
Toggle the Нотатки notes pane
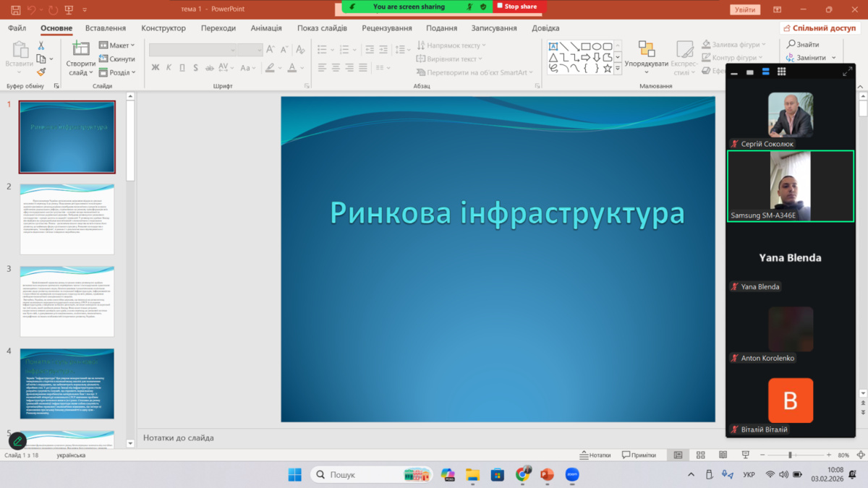click(595, 455)
